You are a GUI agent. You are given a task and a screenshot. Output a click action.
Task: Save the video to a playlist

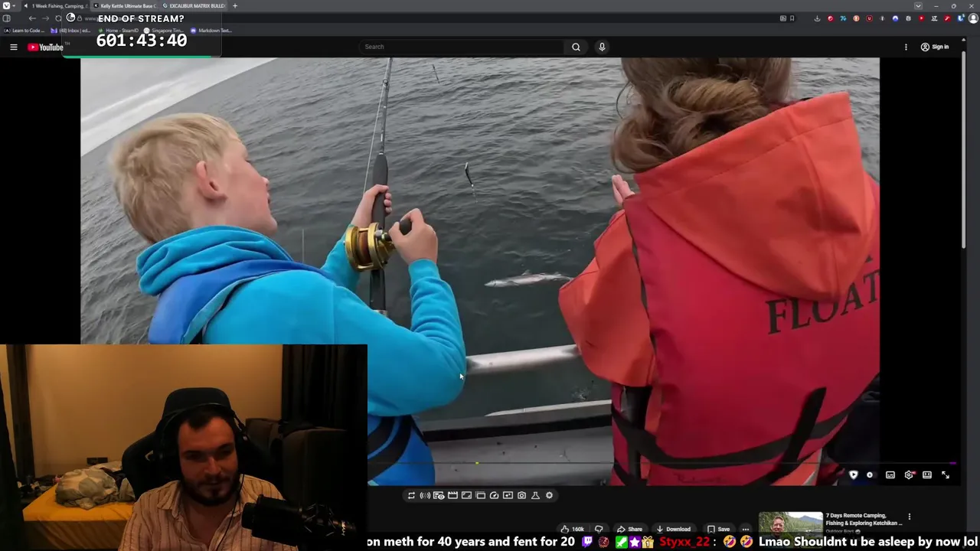pos(719,529)
